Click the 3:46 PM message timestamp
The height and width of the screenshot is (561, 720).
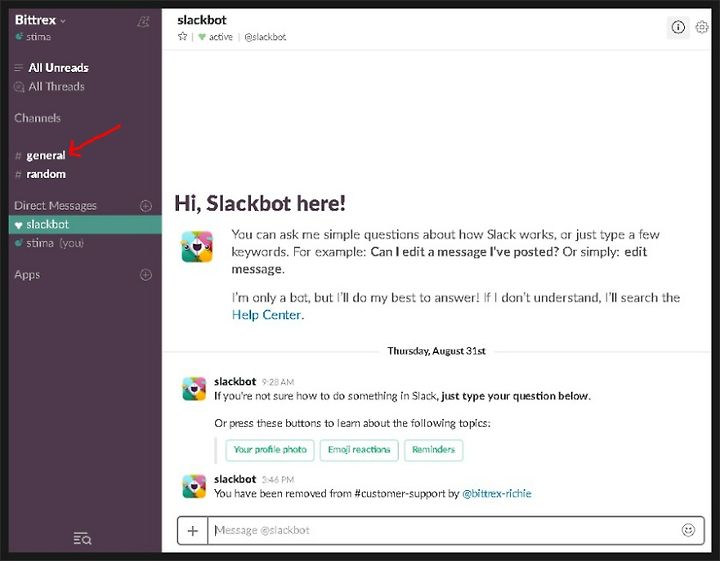(278, 480)
